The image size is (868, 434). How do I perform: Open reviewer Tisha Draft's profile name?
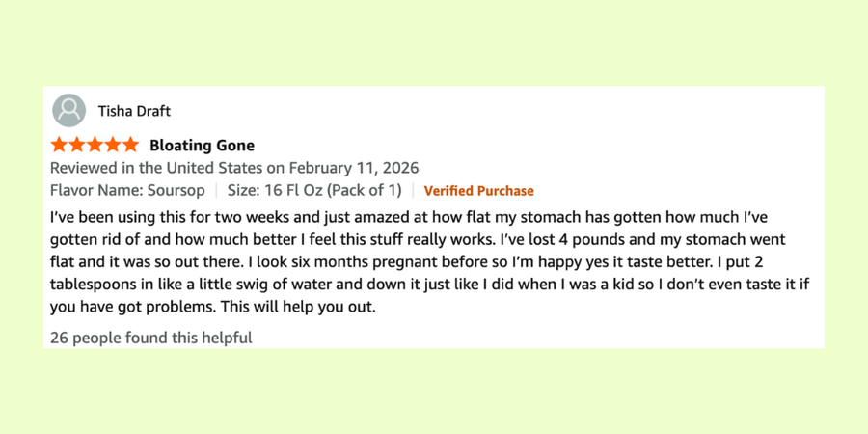tap(134, 111)
